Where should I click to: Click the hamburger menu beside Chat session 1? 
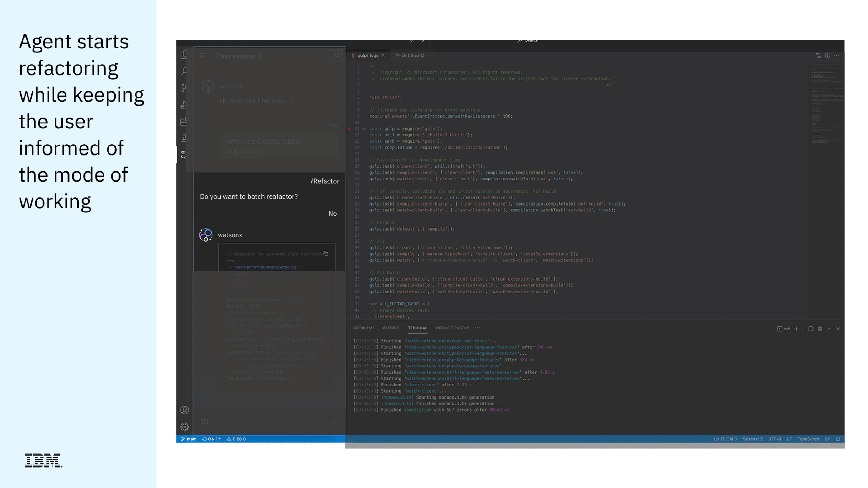(202, 56)
